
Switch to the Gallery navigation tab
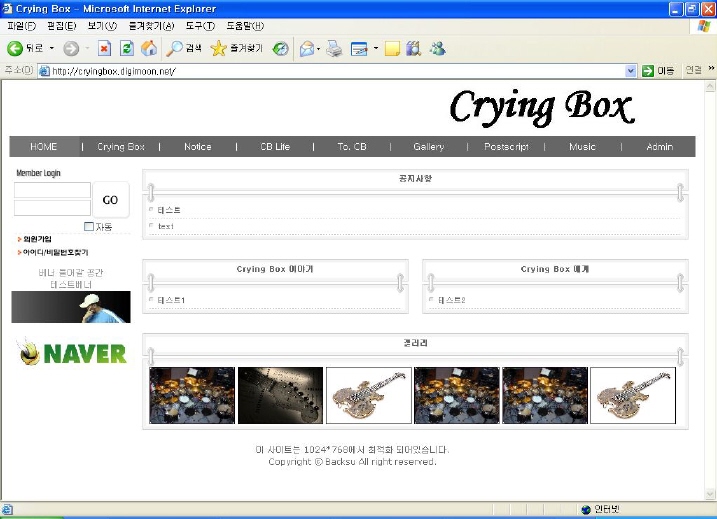coord(428,147)
